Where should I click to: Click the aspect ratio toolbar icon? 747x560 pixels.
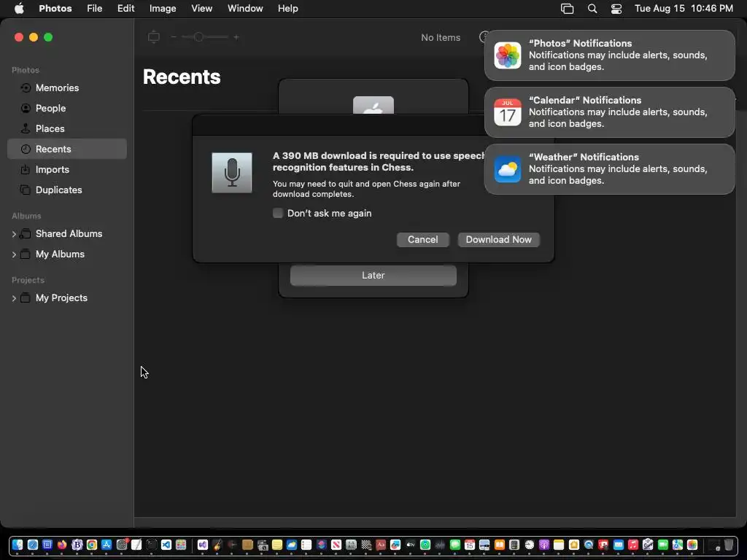(153, 36)
